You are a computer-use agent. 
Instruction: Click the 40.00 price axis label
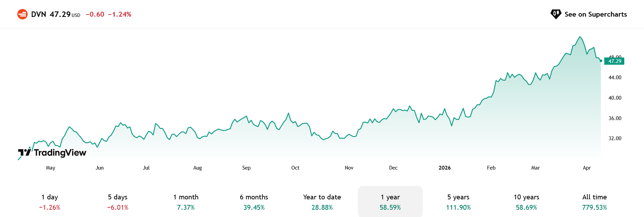pos(615,98)
